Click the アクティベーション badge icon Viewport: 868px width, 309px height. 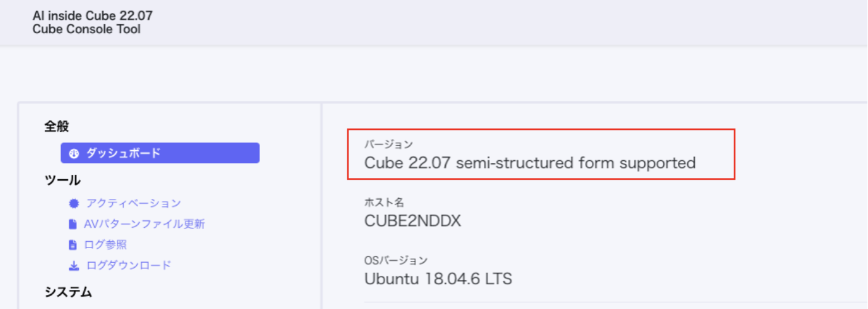click(x=75, y=203)
